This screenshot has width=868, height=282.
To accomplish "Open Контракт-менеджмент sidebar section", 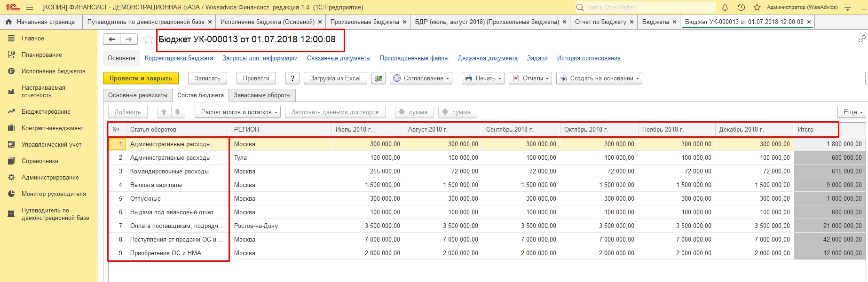I will (x=52, y=128).
